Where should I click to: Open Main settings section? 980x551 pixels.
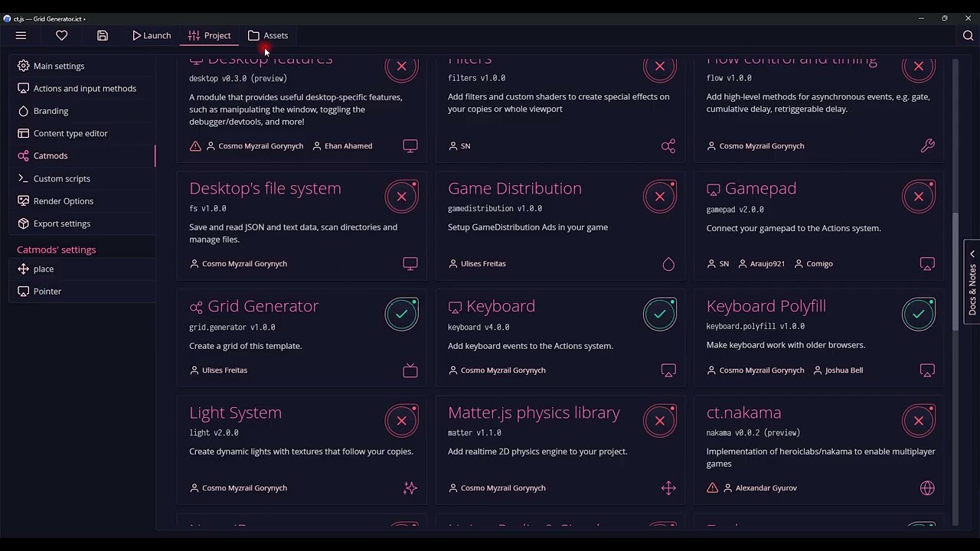[x=81, y=66]
